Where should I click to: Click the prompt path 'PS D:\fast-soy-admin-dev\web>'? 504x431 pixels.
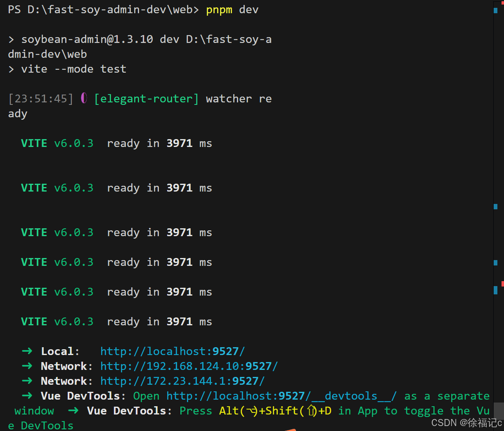click(104, 9)
